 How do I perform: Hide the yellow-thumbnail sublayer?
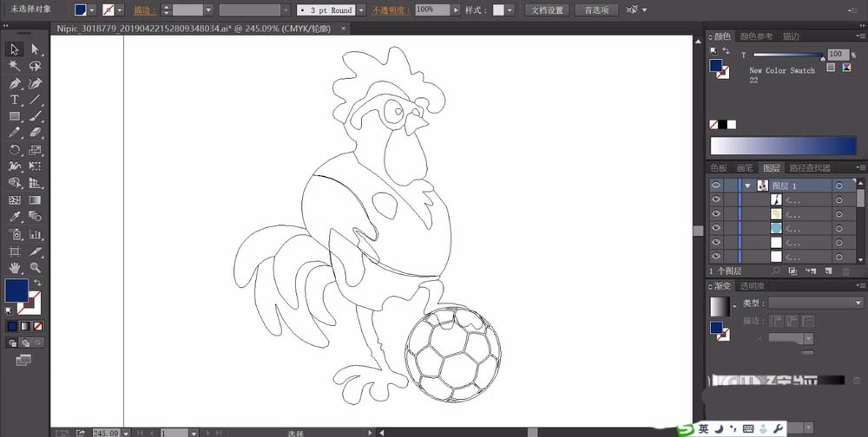716,213
